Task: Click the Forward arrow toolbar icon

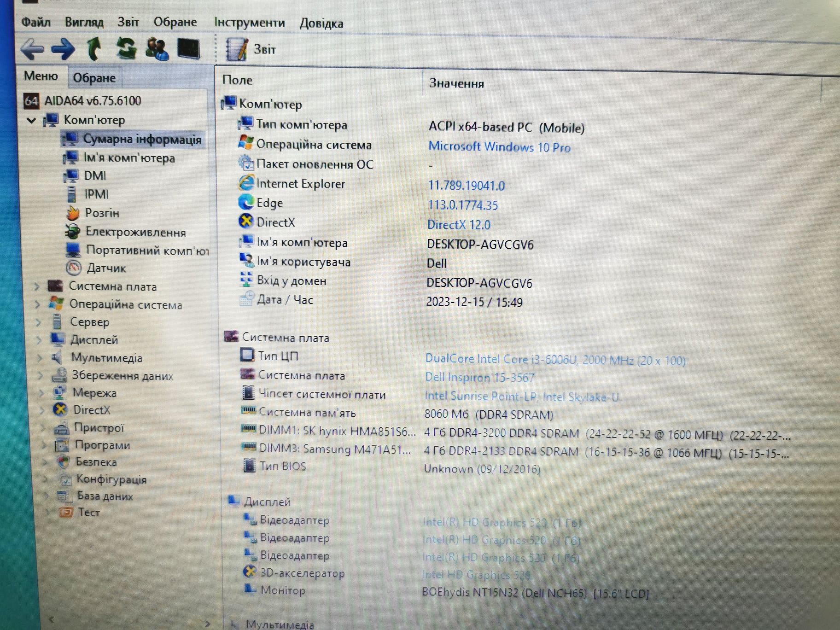Action: click(x=63, y=49)
